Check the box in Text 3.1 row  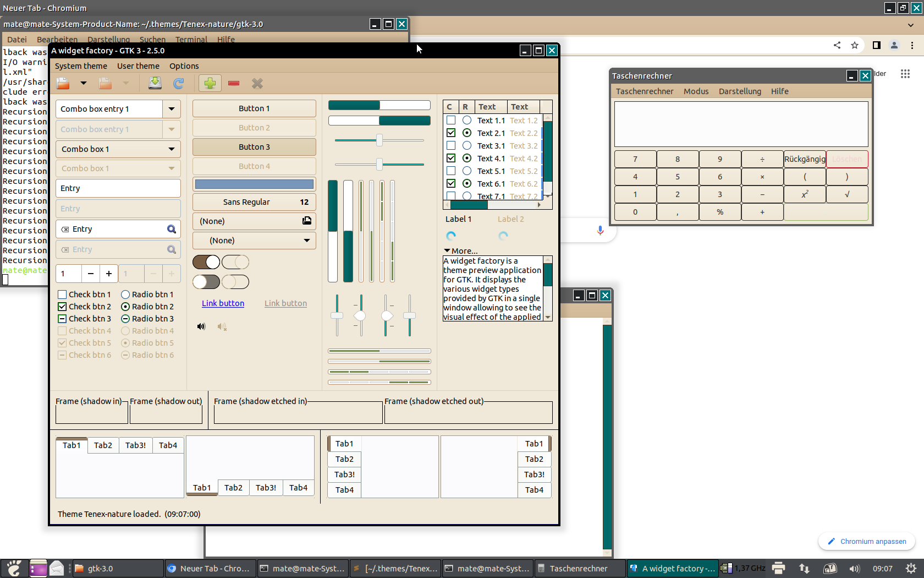pyautogui.click(x=451, y=146)
